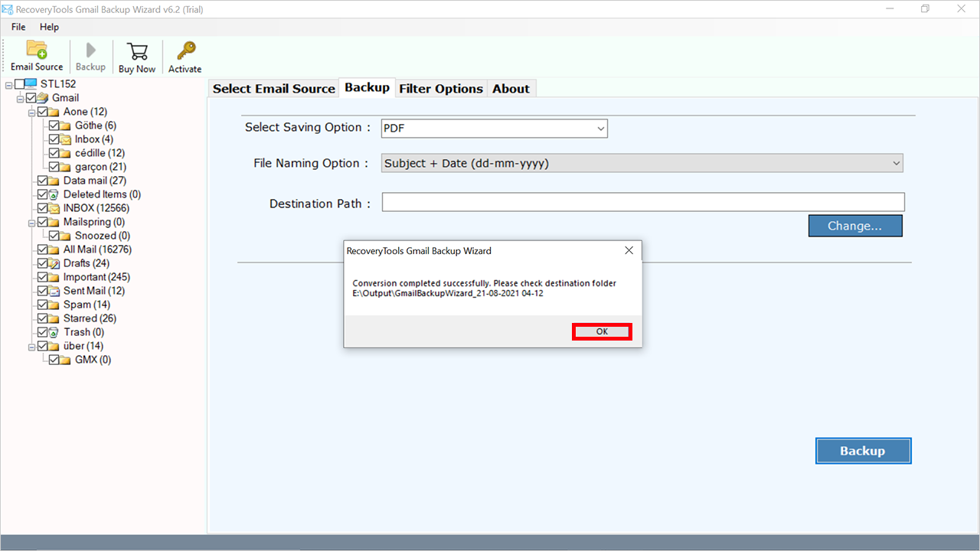Uncheck the All Mail (16276) checkbox
The image size is (980, 551).
point(42,249)
